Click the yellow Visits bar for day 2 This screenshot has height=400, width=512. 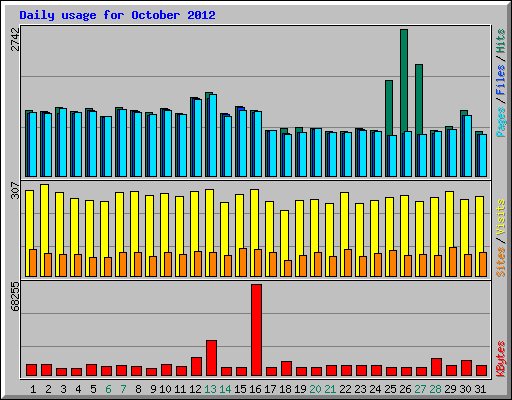tap(45, 219)
